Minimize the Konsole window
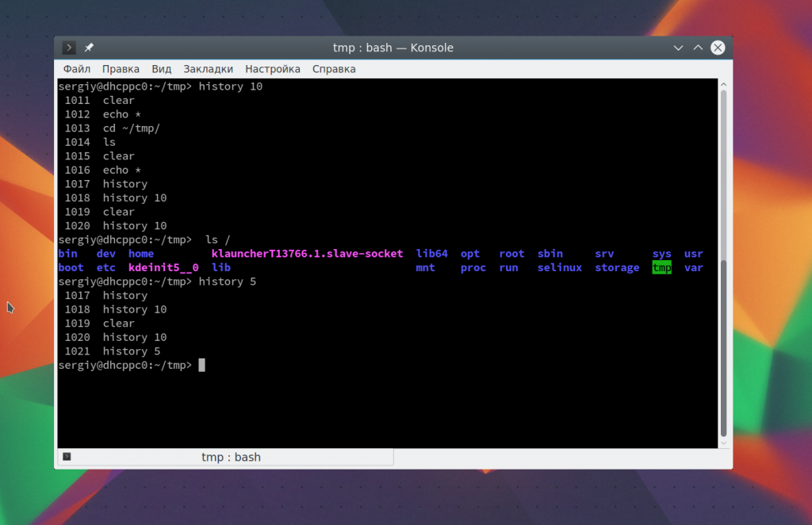Viewport: 812px width, 525px height. pyautogui.click(x=678, y=48)
